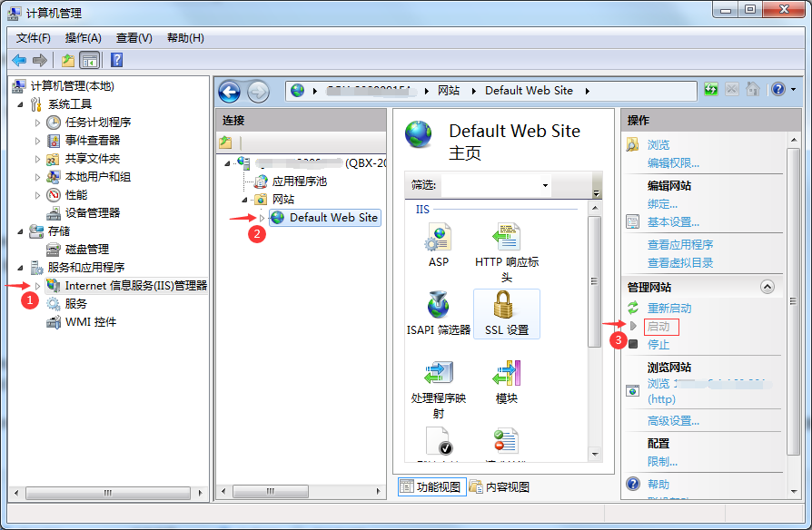Collapse the 管理网站 section chevron
This screenshot has height=530, width=812.
767,287
